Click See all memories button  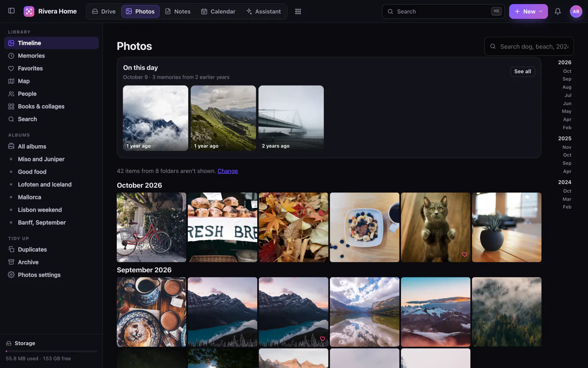[523, 71]
